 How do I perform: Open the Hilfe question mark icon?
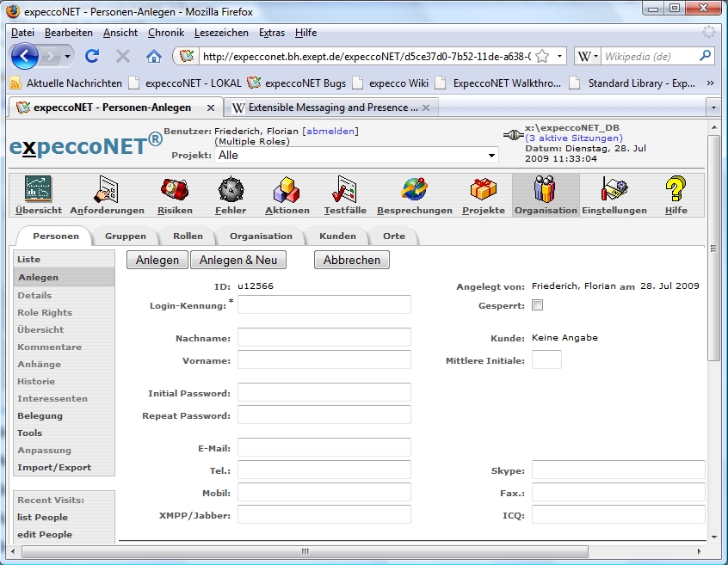coord(676,190)
